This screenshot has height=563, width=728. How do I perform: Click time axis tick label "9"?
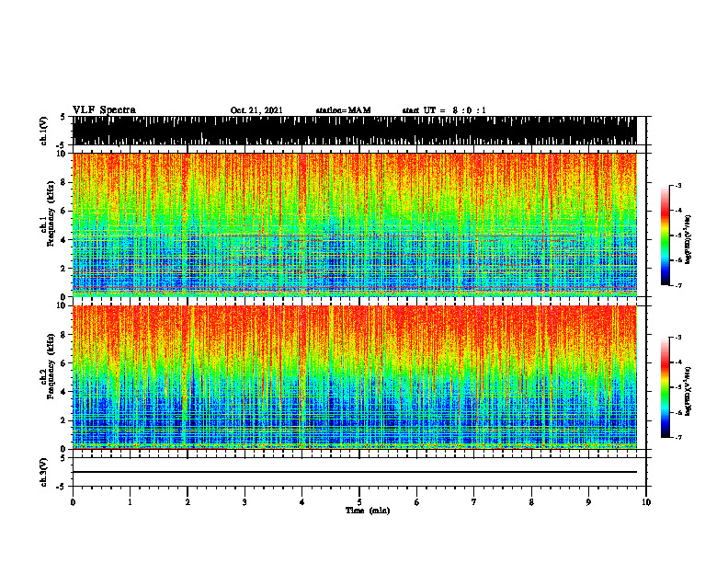(x=588, y=502)
